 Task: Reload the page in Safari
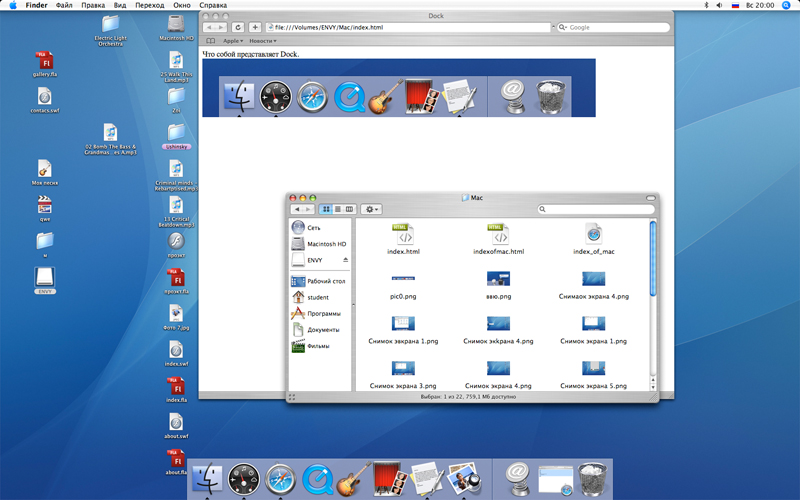238,28
